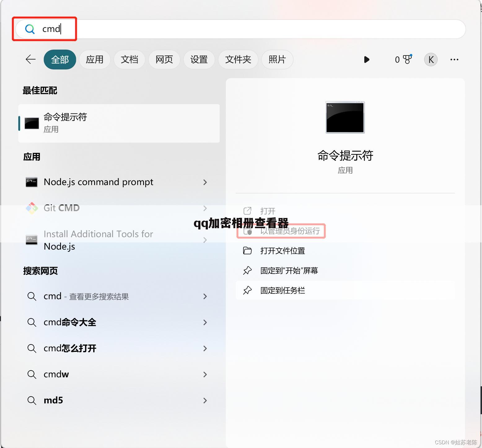Screen dimensions: 482x448
Task: Switch to the 文档 filter tab
Action: [x=129, y=60]
